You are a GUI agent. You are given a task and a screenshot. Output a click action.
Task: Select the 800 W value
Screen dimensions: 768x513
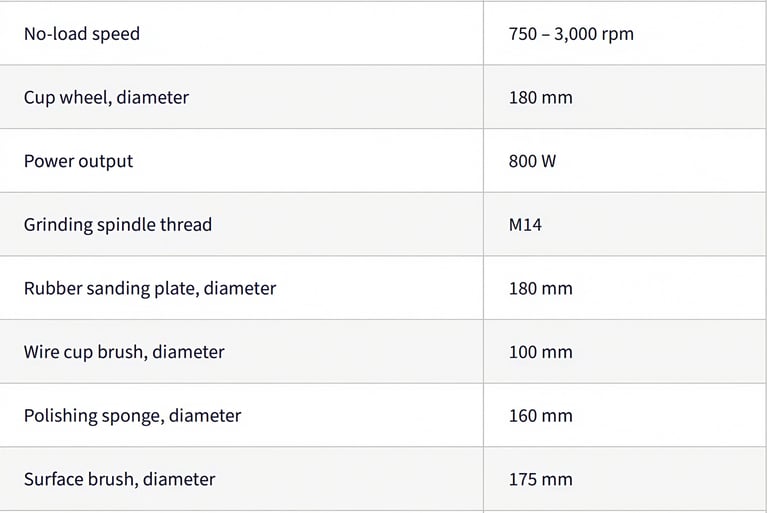pyautogui.click(x=532, y=161)
